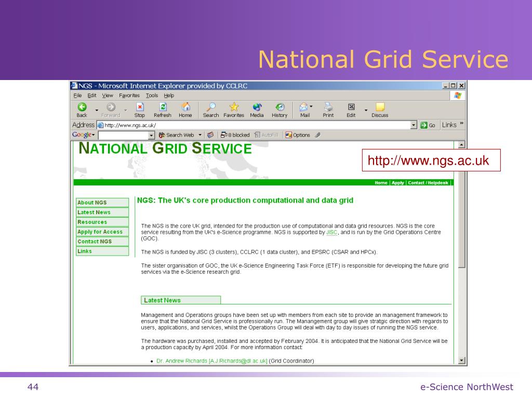The image size is (532, 399).
Task: Click the Google toolbar logo
Action: coord(82,135)
